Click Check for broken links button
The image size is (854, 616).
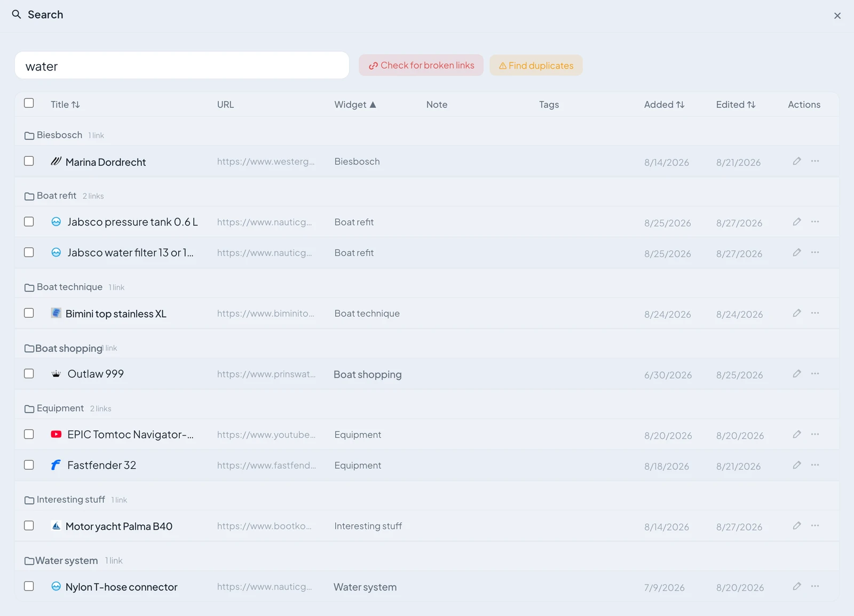pyautogui.click(x=421, y=65)
